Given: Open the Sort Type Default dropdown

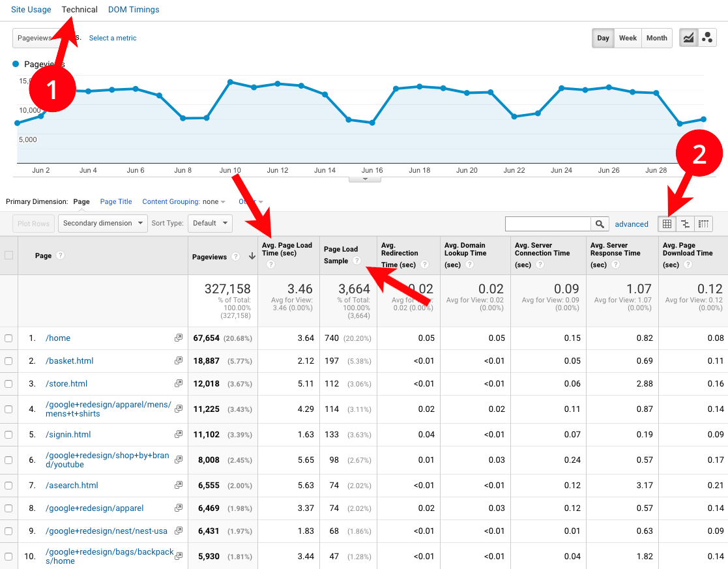Looking at the screenshot, I should 210,223.
